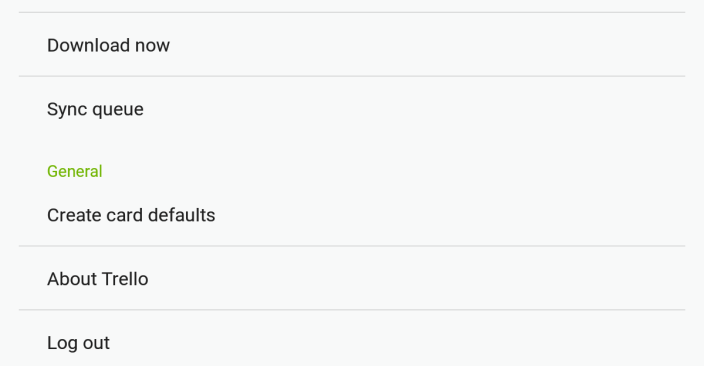The height and width of the screenshot is (366, 704).
Task: Start offline download with Download now
Action: [x=352, y=45]
